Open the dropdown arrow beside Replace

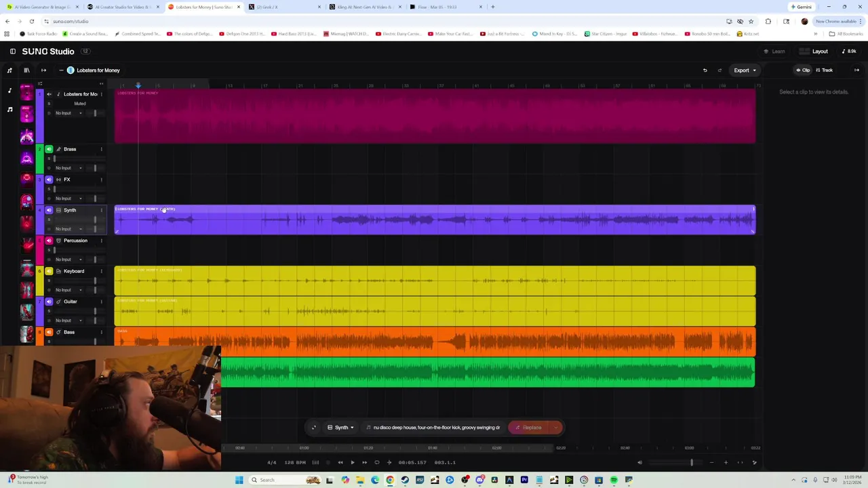click(555, 428)
